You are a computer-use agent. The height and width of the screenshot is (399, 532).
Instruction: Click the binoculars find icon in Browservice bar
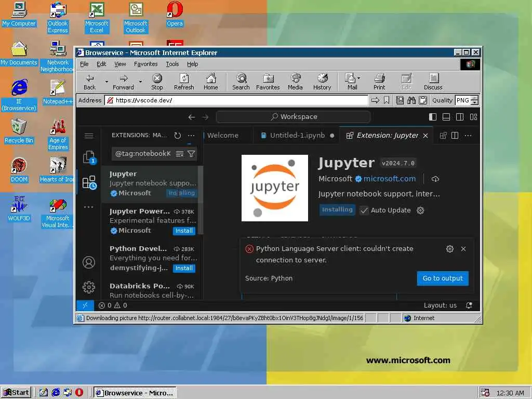pyautogui.click(x=411, y=100)
